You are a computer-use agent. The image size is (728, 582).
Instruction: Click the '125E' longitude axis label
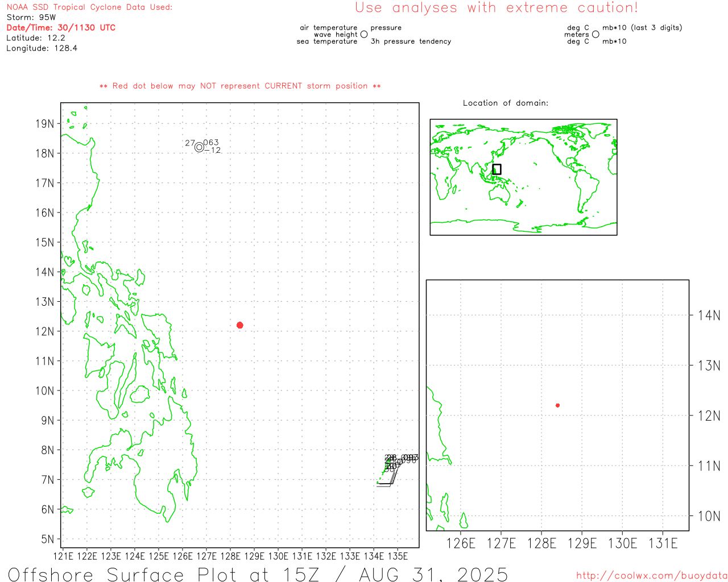159,556
